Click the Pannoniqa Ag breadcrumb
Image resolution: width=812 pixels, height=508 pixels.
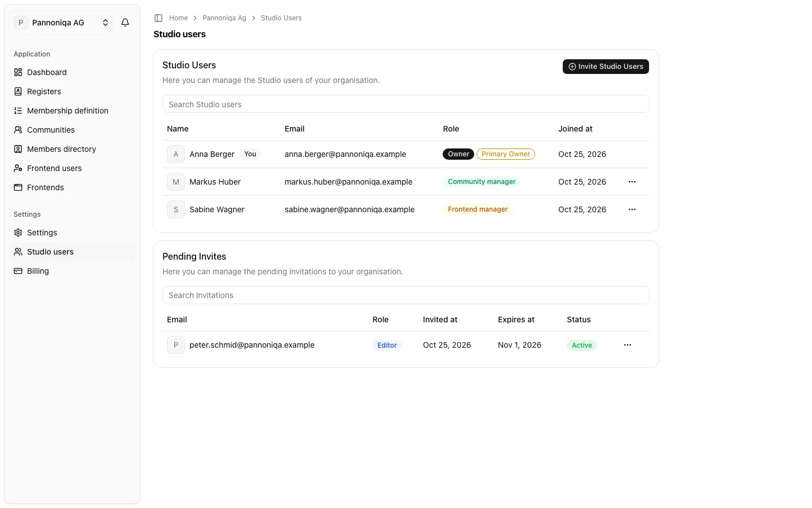(x=224, y=18)
